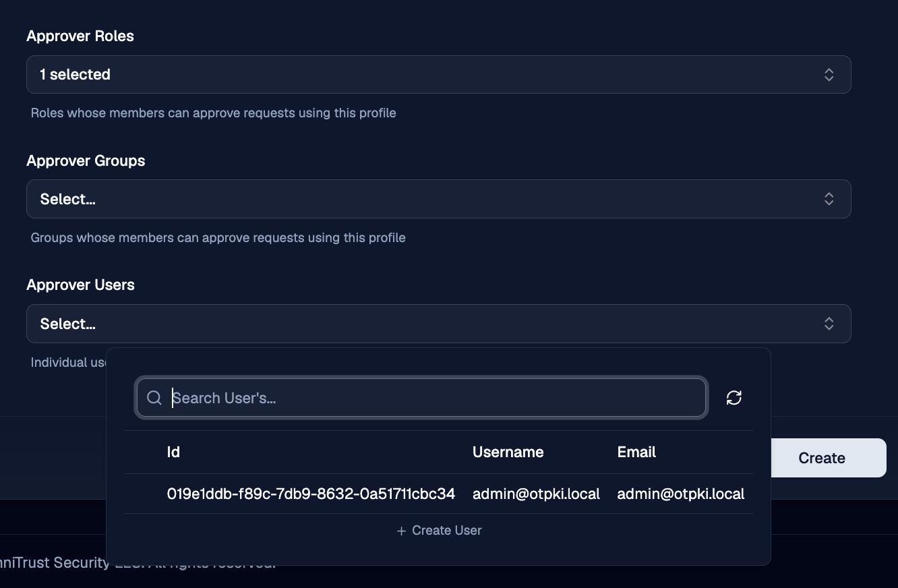Click the Approver Roles label

point(80,36)
